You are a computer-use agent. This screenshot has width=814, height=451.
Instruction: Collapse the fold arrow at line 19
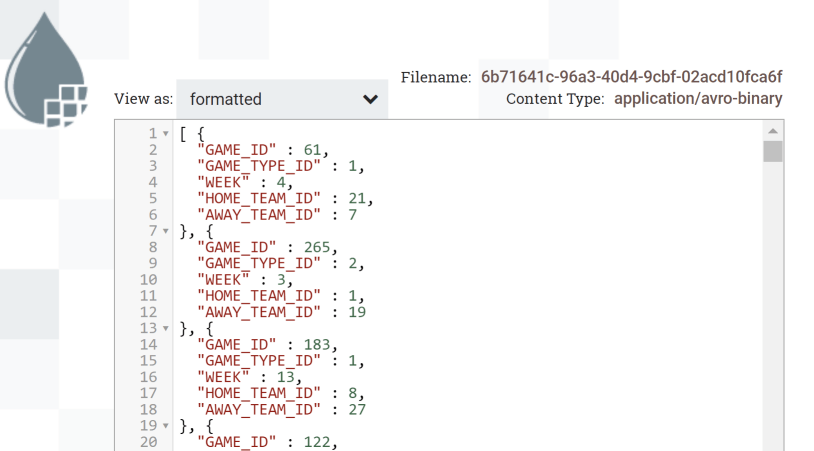[166, 426]
